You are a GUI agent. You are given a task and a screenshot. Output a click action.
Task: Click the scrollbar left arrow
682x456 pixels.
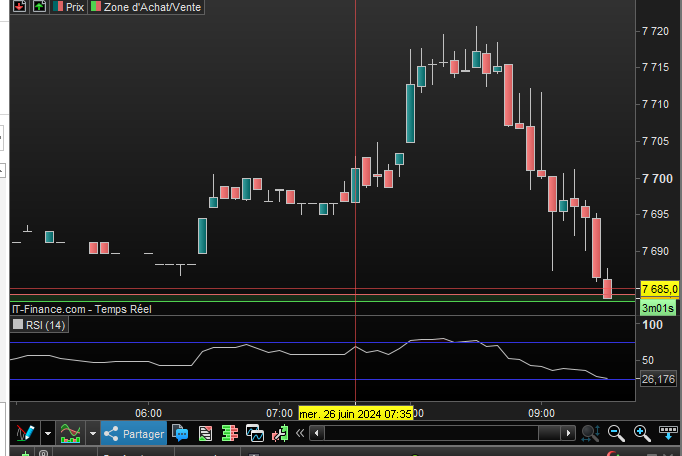coord(317,433)
